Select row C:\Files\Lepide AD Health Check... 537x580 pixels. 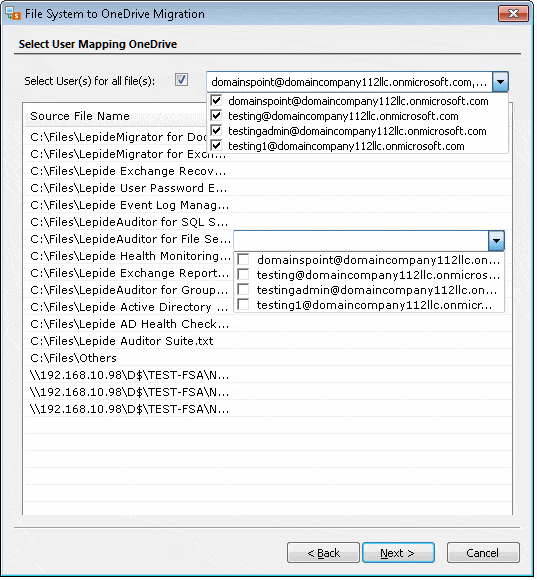pyautogui.click(x=129, y=324)
